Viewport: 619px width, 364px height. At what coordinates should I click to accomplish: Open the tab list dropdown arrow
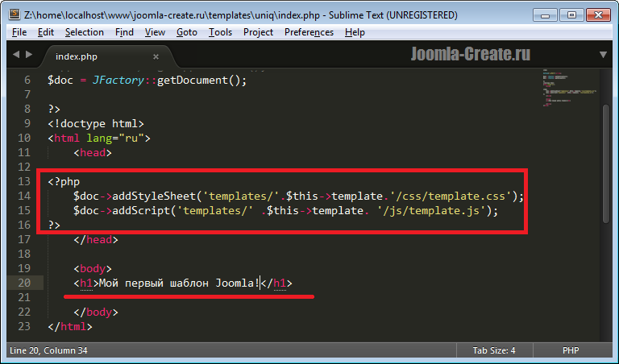click(603, 55)
